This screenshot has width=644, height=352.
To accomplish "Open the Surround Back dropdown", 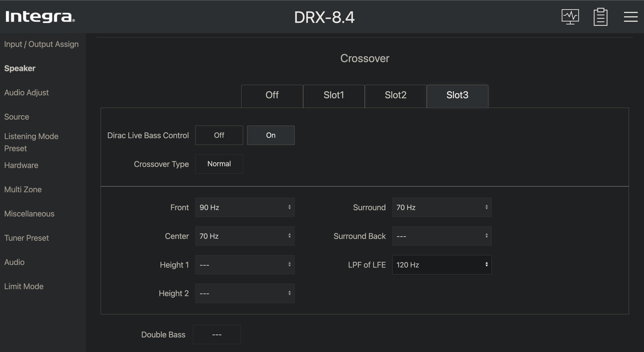I will click(442, 236).
